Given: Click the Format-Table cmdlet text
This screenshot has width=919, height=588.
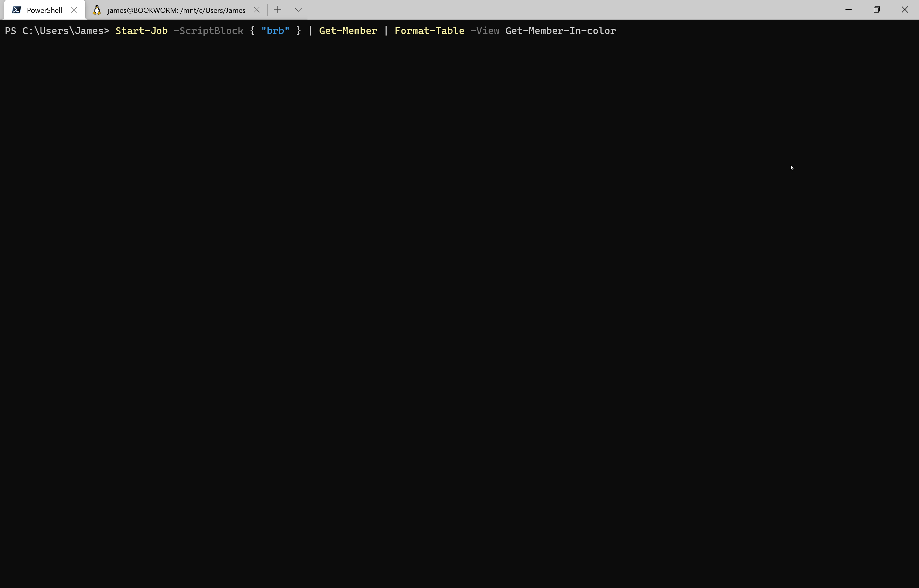Looking at the screenshot, I should 429,31.
